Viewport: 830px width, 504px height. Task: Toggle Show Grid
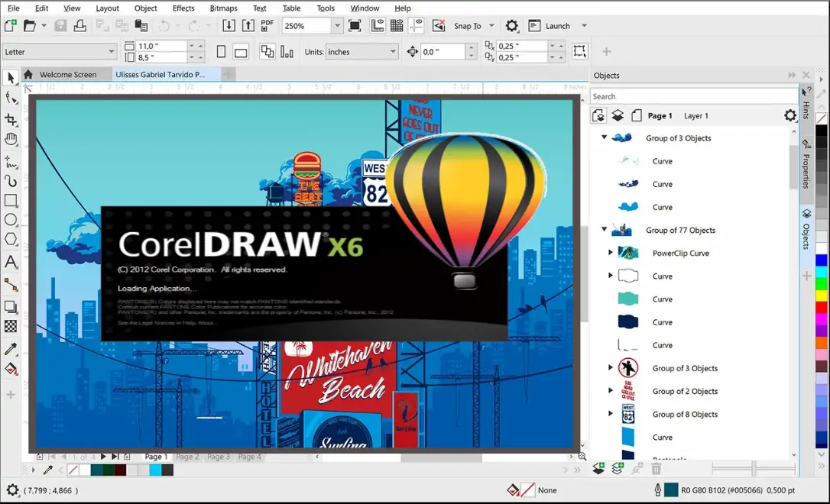click(397, 25)
